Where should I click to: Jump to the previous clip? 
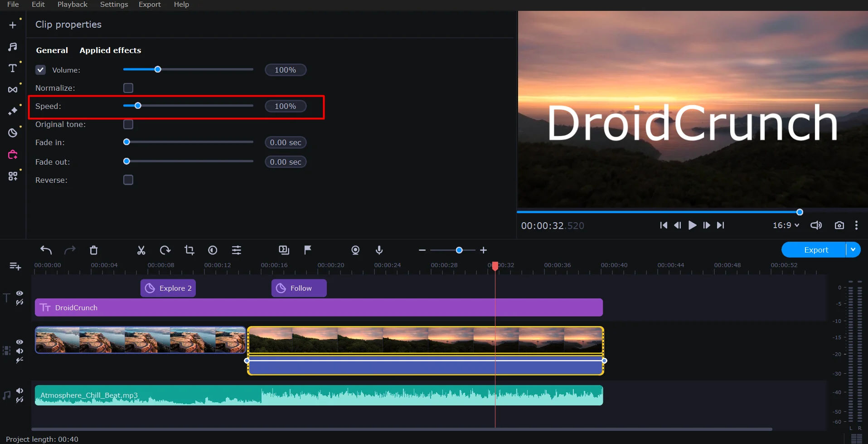click(664, 225)
